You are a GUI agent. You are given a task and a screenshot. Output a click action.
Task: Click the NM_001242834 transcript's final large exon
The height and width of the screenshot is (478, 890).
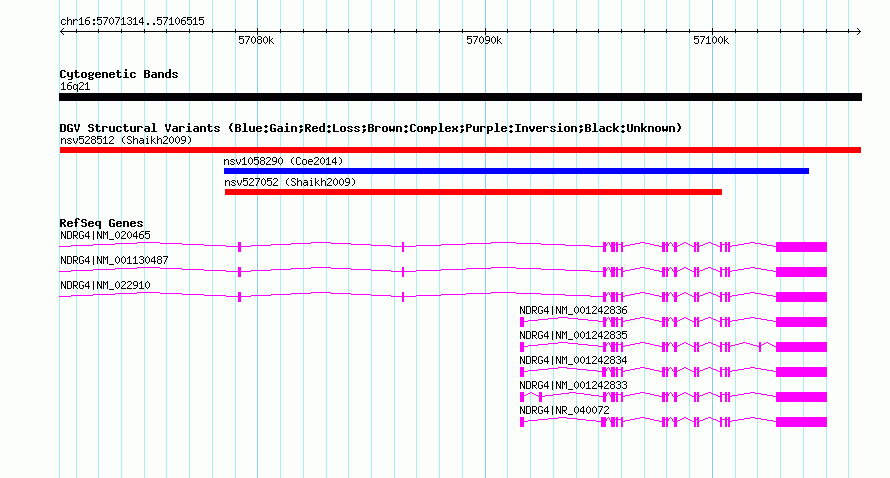pos(801,372)
